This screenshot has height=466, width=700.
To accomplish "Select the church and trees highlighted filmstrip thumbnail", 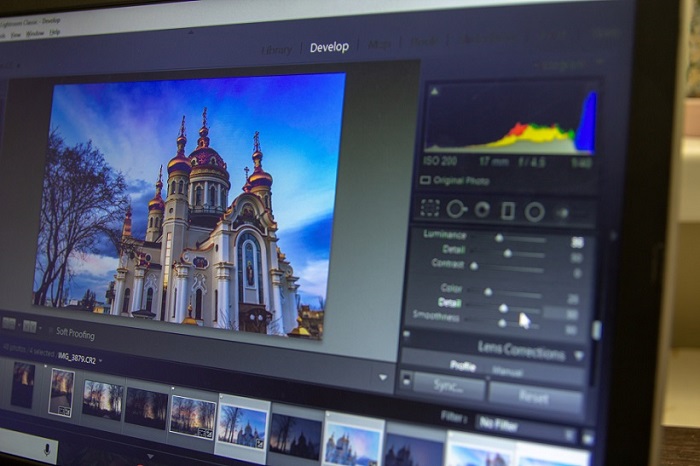I will click(242, 427).
